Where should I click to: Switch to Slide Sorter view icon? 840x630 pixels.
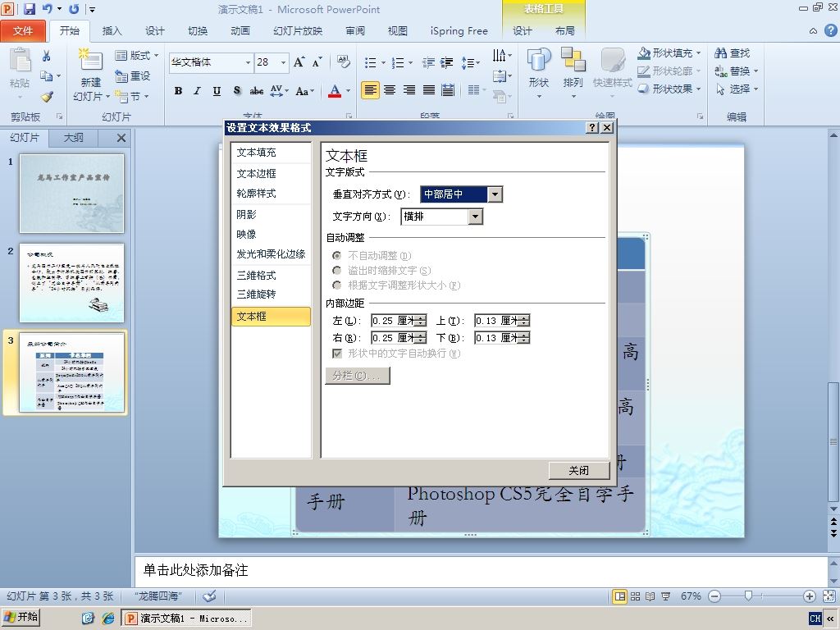click(635, 596)
